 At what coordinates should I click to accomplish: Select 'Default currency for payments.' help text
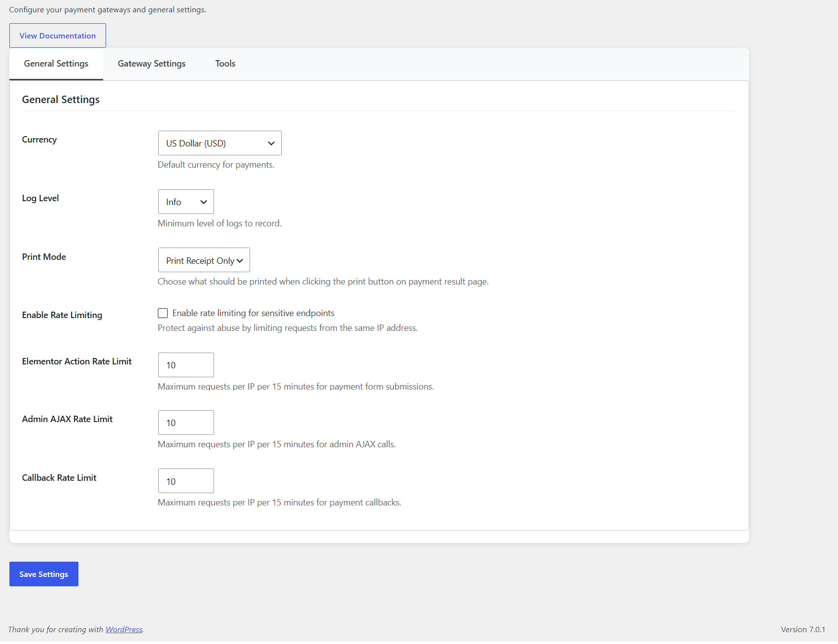216,165
